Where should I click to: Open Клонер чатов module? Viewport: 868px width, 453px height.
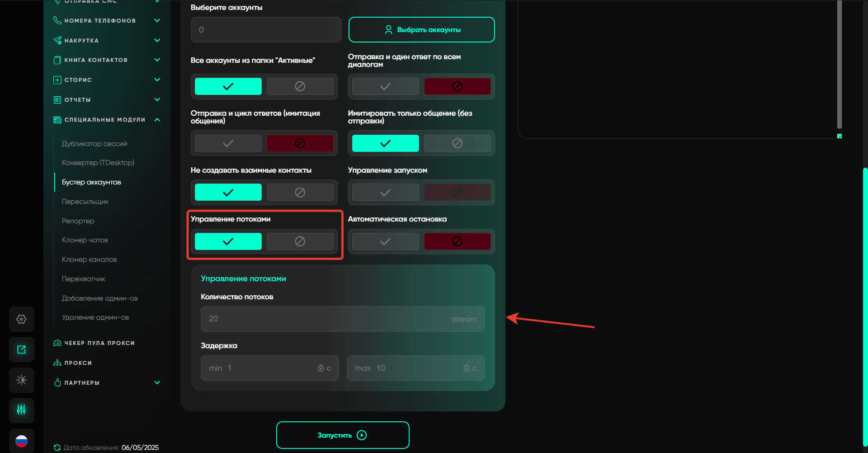click(x=85, y=240)
